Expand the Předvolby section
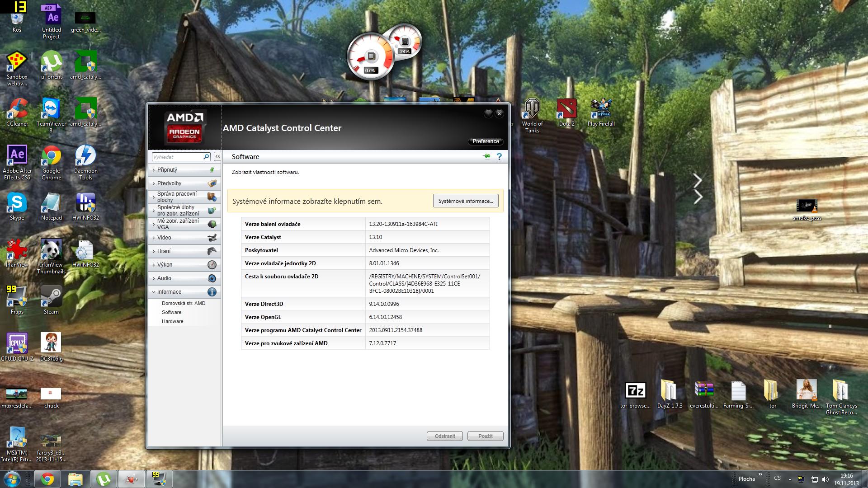The image size is (868, 488). click(184, 183)
